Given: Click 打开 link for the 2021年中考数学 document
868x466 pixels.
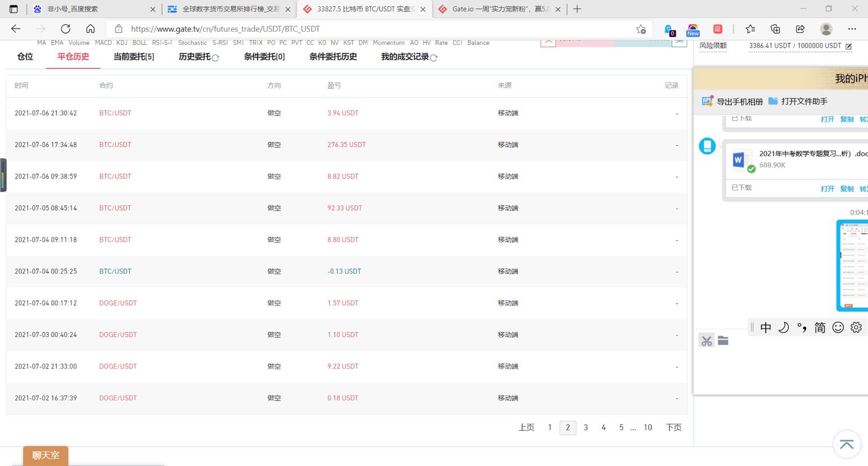Looking at the screenshot, I should click(x=827, y=189).
